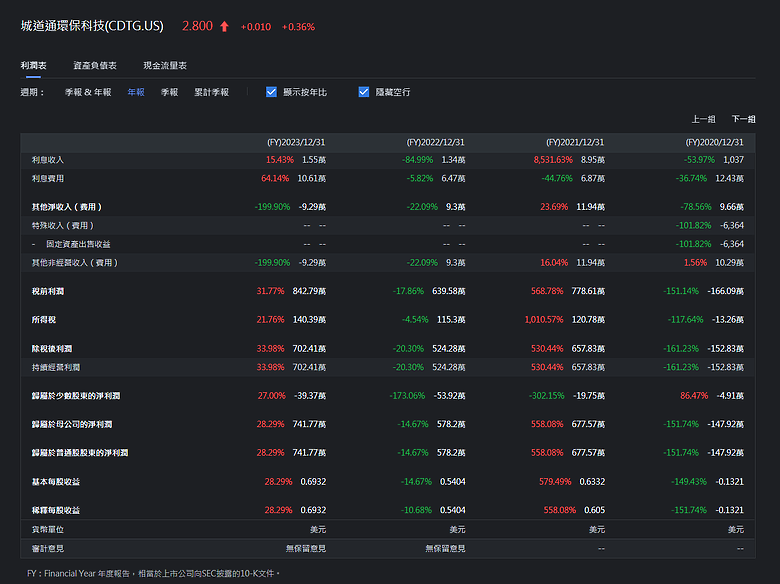The height and width of the screenshot is (584, 780).
Task: Toggle the 顯示按年比 checkbox
Action: point(271,92)
